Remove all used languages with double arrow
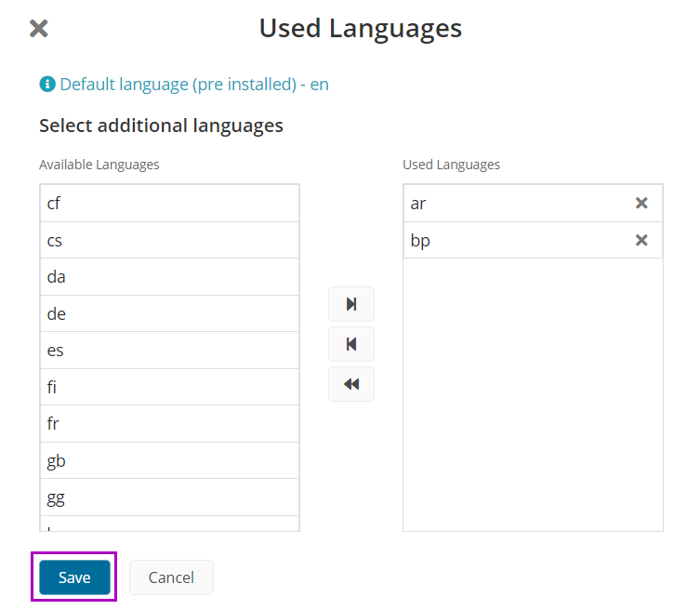 [351, 384]
